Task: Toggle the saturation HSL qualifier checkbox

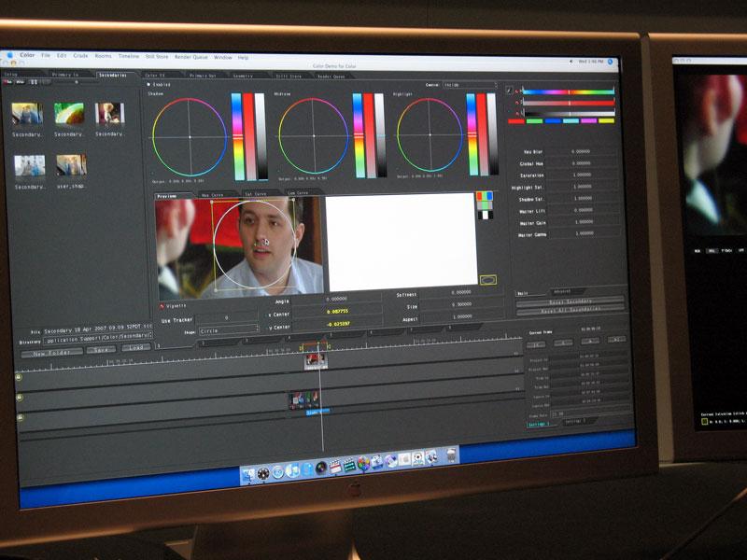Action: coord(517,103)
